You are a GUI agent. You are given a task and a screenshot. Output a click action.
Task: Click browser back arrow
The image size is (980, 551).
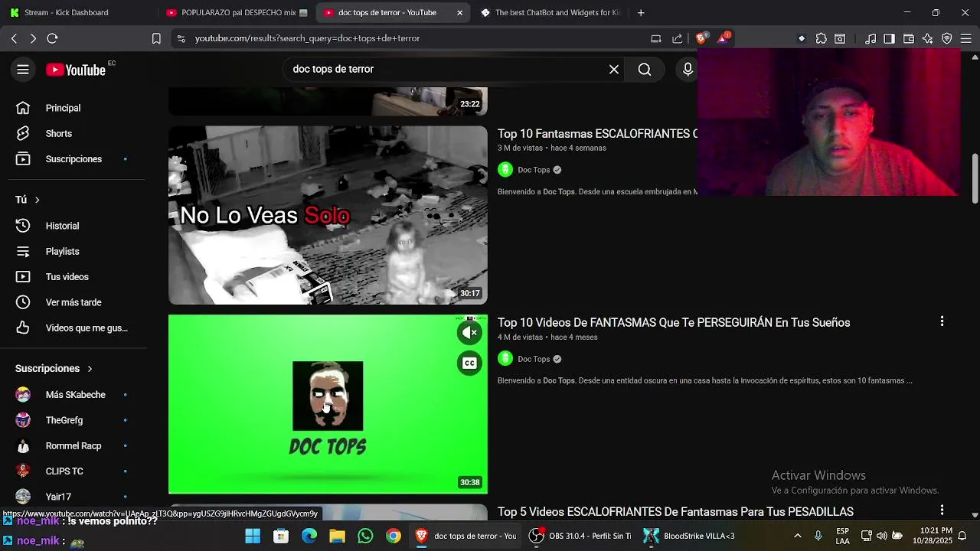pyautogui.click(x=14, y=38)
